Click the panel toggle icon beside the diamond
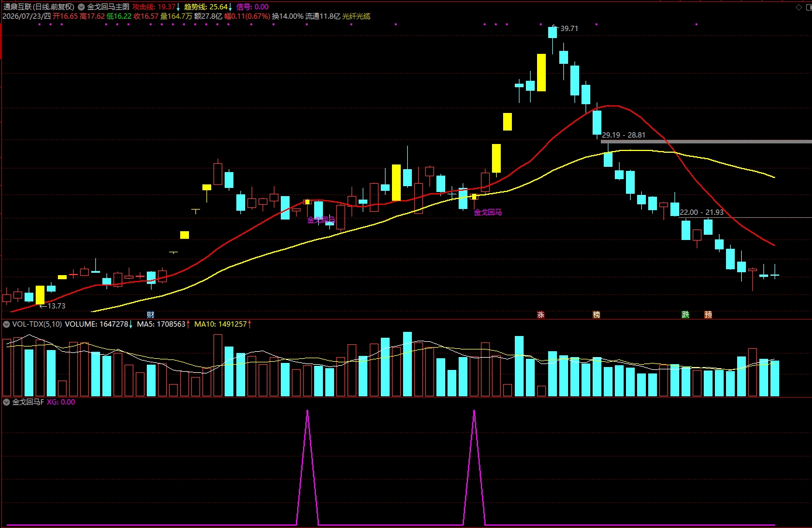Viewport: 812px width, 528px height. [x=808, y=7]
